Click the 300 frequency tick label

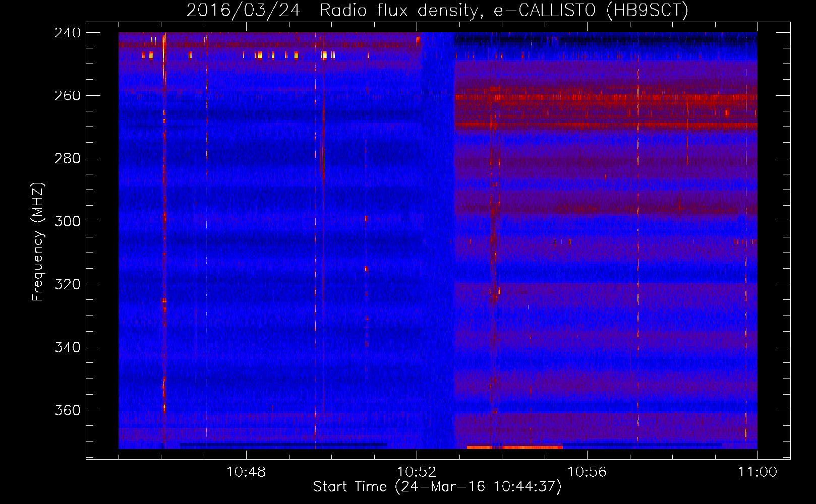coord(68,222)
